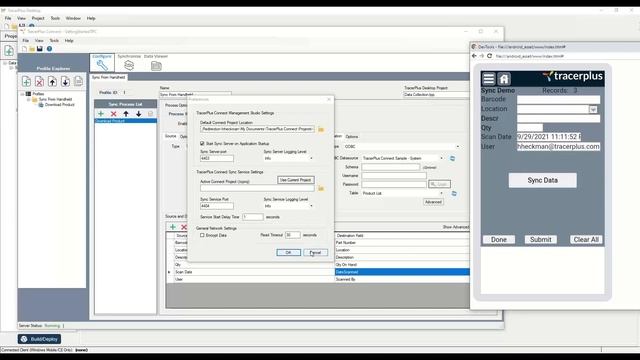640x360 pixels.
Task: Open Window menu in TracerPlus Desktop
Action: pos(73,18)
